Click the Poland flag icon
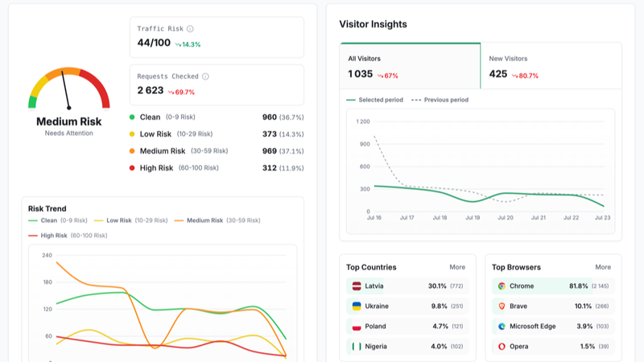The height and width of the screenshot is (362, 644). (357, 327)
